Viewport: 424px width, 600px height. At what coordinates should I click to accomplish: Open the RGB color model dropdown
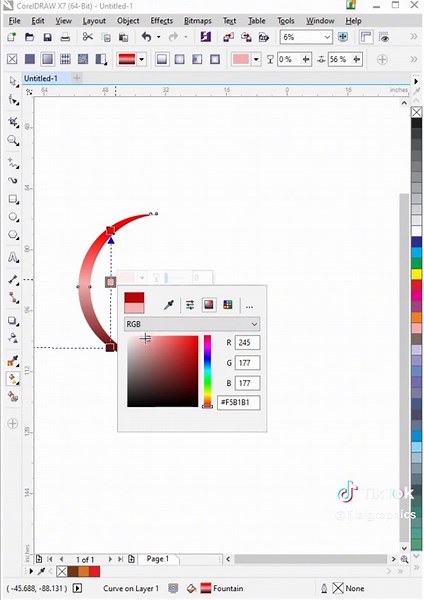pos(192,324)
